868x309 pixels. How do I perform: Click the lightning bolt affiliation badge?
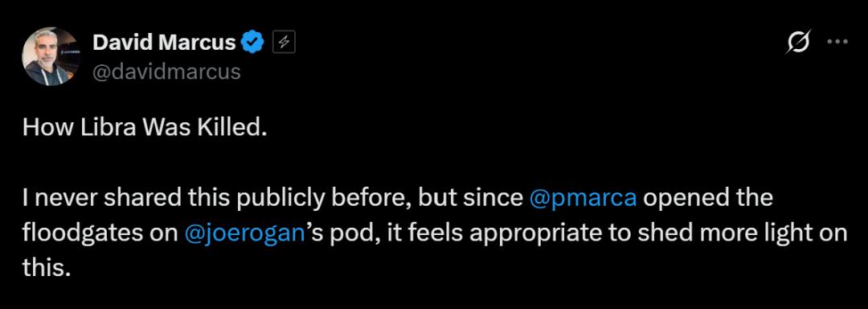pos(284,42)
